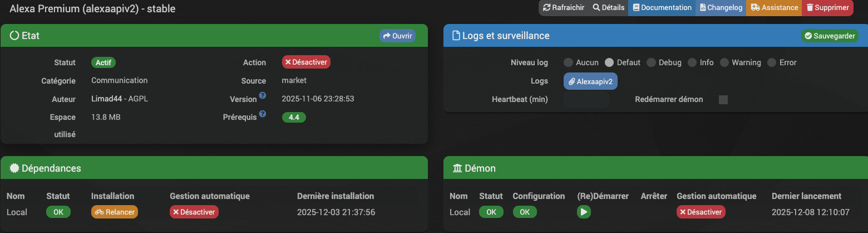
Task: Select the Debug log level
Action: [651, 62]
